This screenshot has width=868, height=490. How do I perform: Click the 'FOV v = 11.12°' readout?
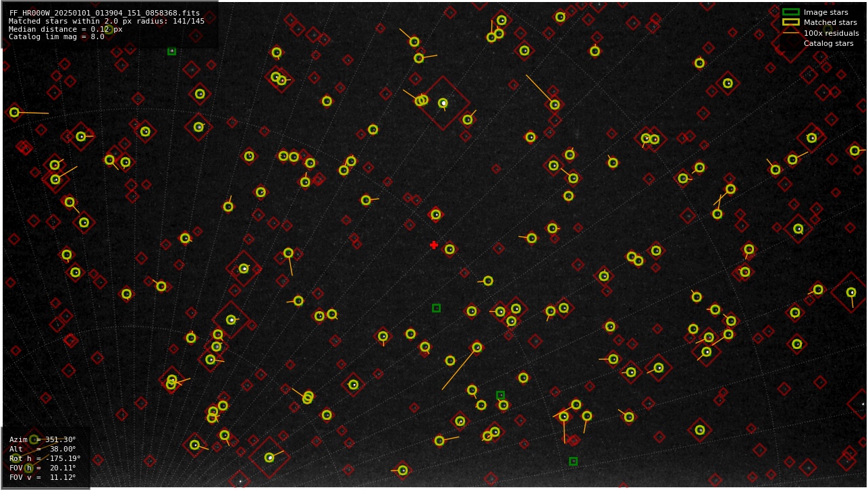pos(43,477)
